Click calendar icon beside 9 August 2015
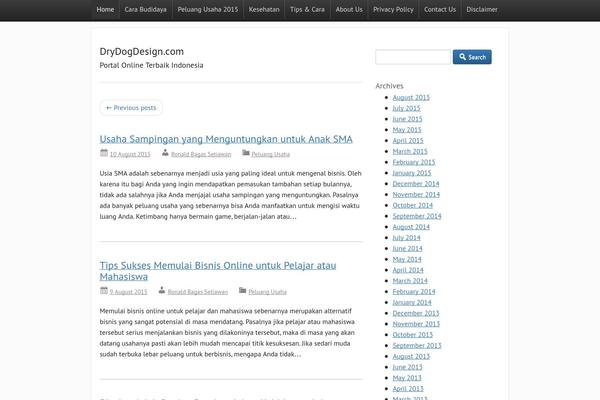This screenshot has height=400, width=600. tap(104, 291)
